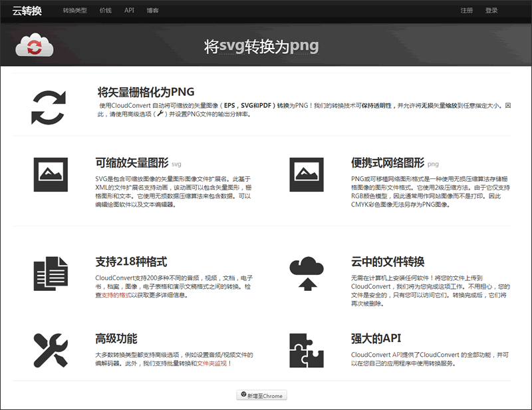Image resolution: width=532 pixels, height=410 pixels.
Task: Select API in the navigation bar
Action: tap(129, 10)
